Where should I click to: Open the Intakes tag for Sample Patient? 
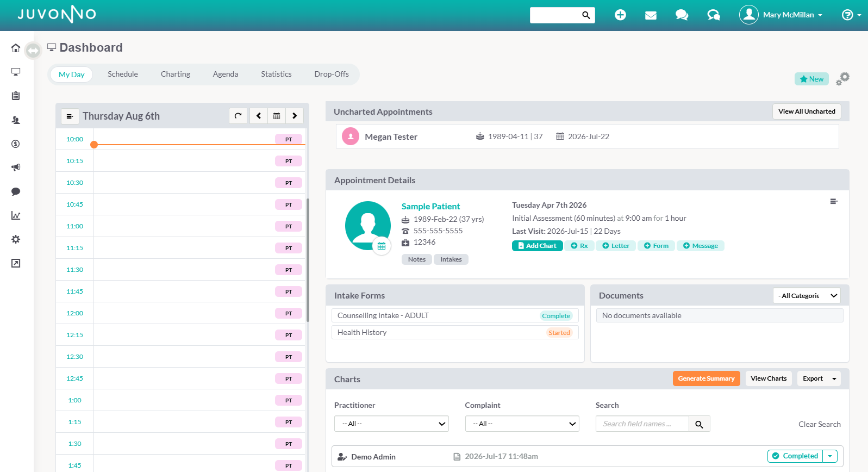[x=451, y=259]
